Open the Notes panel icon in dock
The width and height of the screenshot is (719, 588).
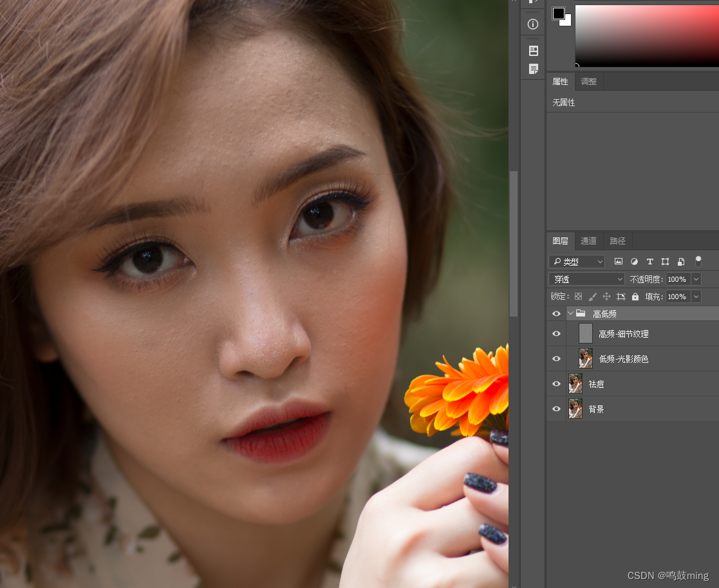pos(533,69)
